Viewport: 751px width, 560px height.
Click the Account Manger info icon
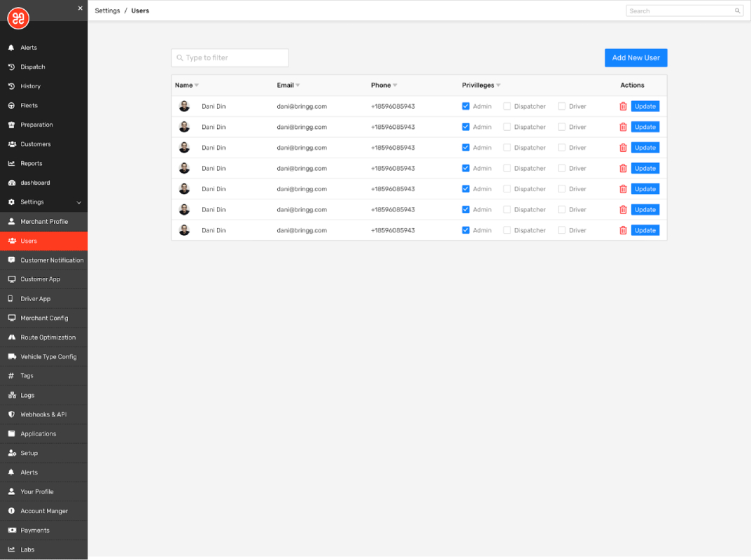coord(11,511)
